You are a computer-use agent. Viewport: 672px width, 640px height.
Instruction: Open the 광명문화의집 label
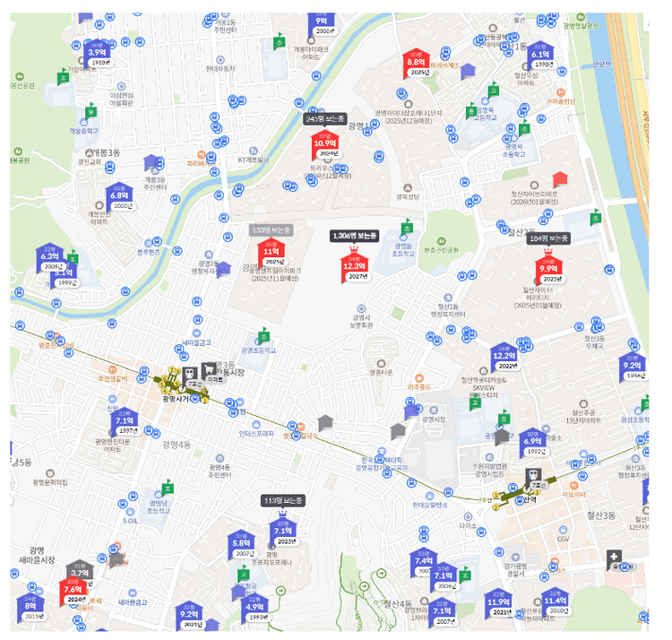(x=50, y=482)
